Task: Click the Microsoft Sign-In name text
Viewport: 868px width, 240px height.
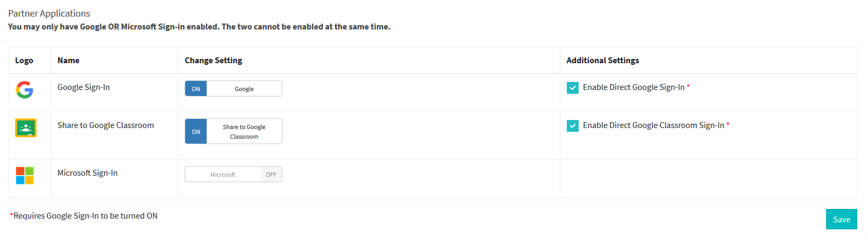Action: point(87,173)
